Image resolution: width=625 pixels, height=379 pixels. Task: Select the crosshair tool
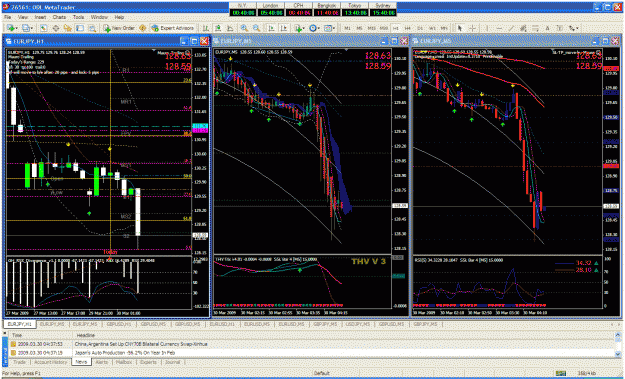472,28
